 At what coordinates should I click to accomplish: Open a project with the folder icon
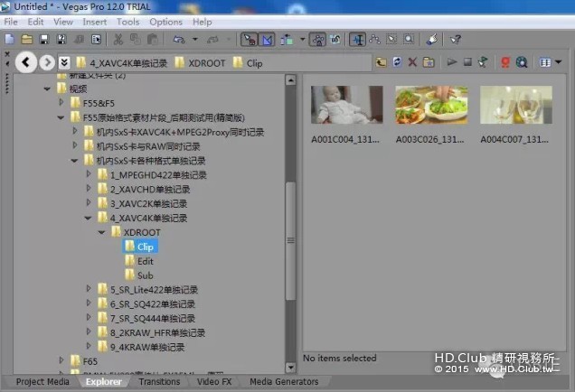(27, 39)
